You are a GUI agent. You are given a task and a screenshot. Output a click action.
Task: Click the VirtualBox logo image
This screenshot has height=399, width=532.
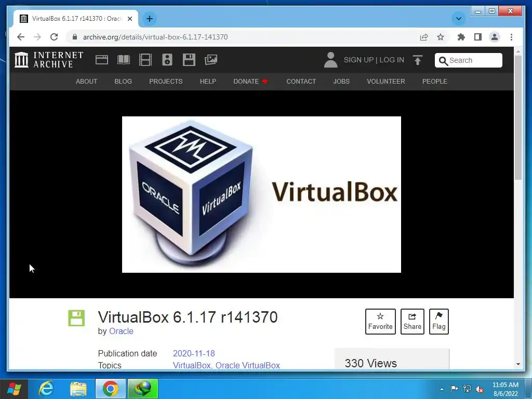[261, 194]
